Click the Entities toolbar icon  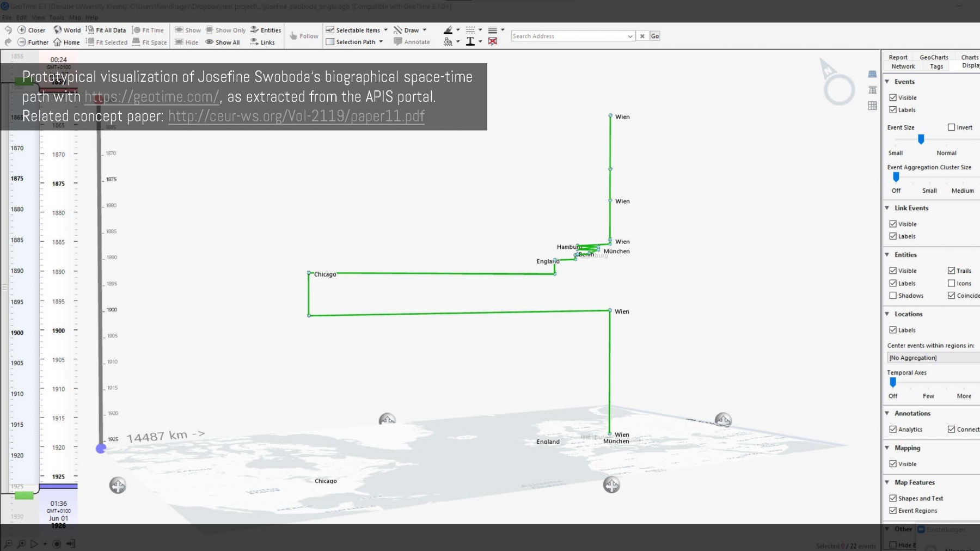pos(254,30)
